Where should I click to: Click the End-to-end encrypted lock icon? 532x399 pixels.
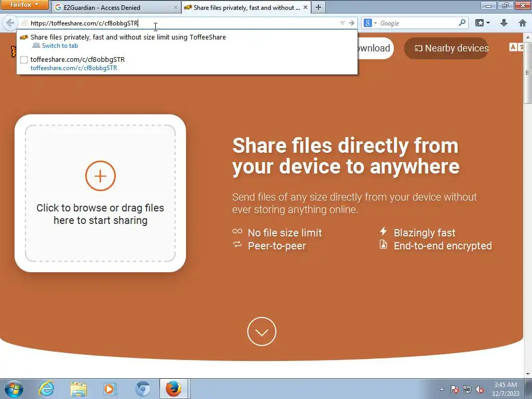(x=383, y=244)
